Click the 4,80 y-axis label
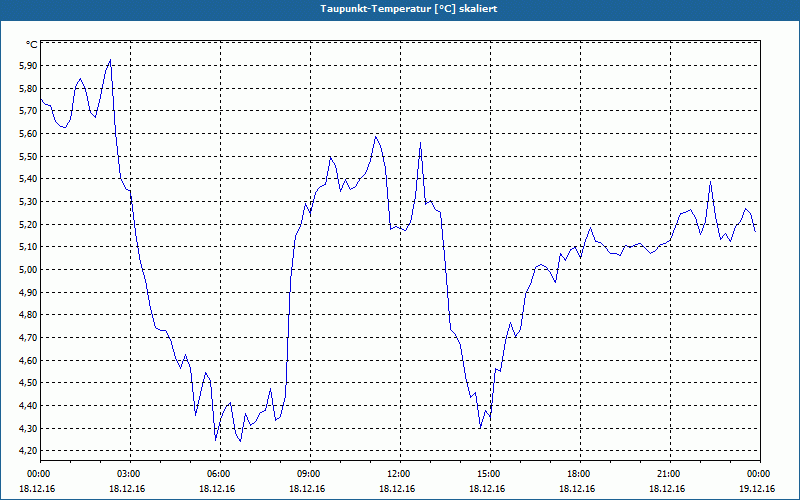 pyautogui.click(x=29, y=315)
